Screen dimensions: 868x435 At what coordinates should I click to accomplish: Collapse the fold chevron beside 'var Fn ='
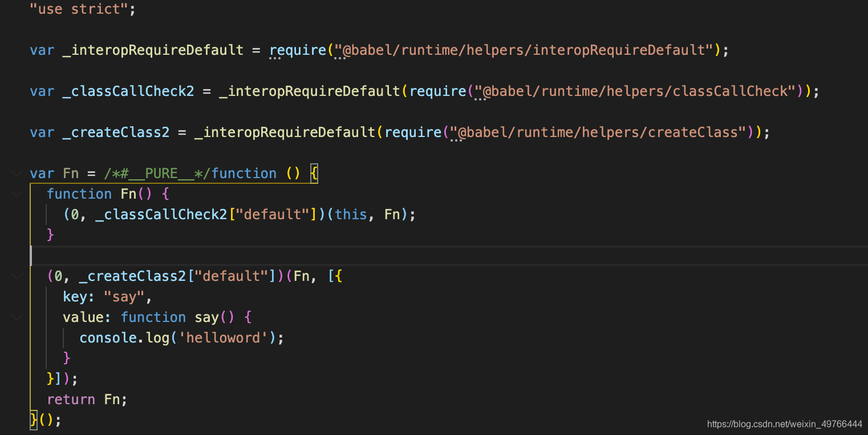[x=18, y=174]
